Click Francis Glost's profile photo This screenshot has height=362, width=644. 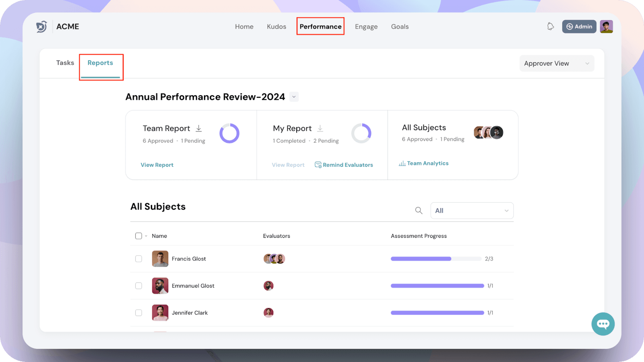click(x=160, y=259)
